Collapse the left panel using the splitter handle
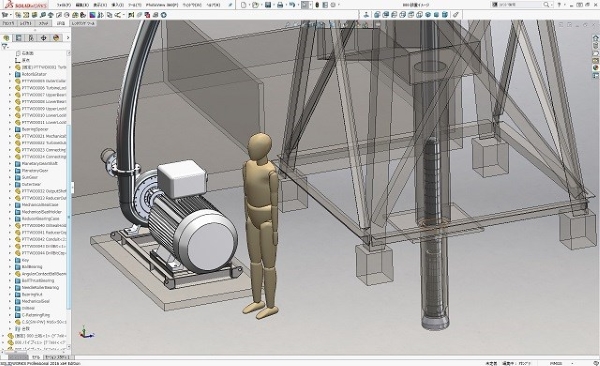The image size is (600, 366). pos(72,188)
